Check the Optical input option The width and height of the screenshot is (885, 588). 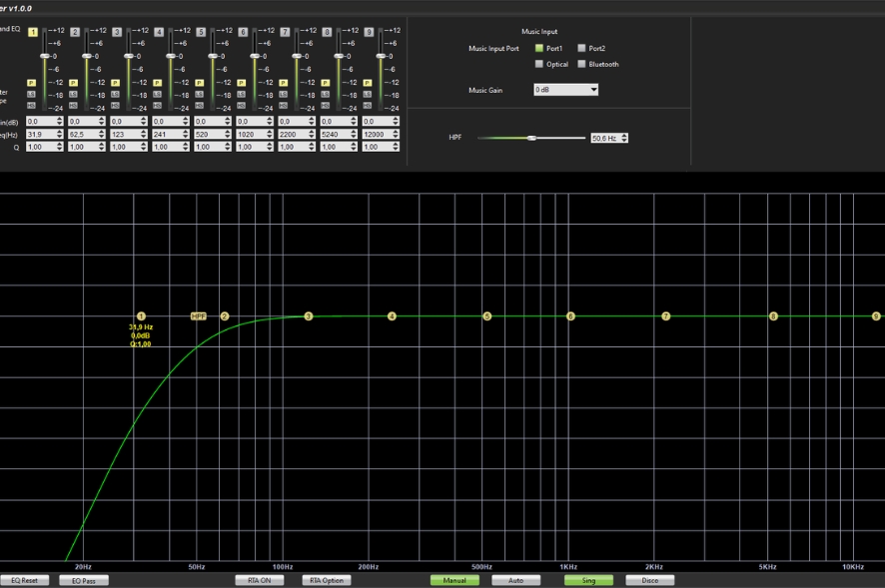pos(539,64)
